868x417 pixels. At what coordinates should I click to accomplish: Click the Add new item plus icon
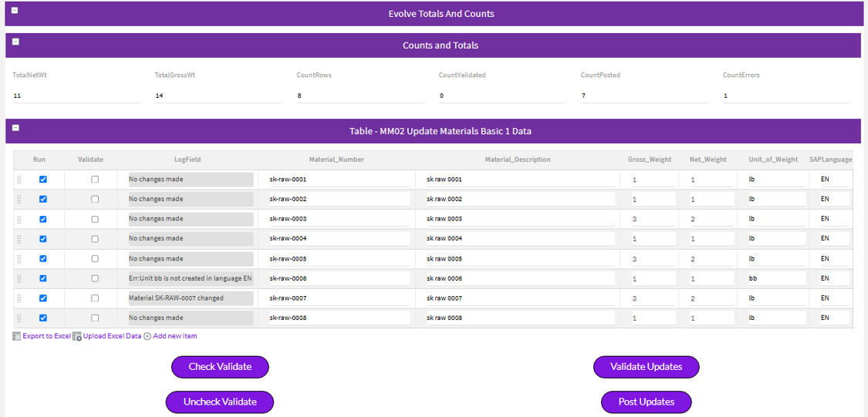tap(147, 336)
